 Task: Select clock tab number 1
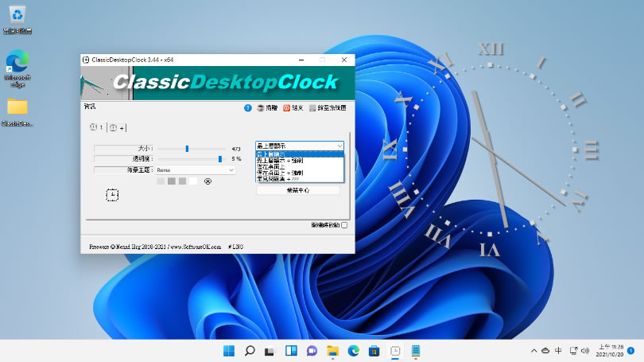(x=96, y=127)
